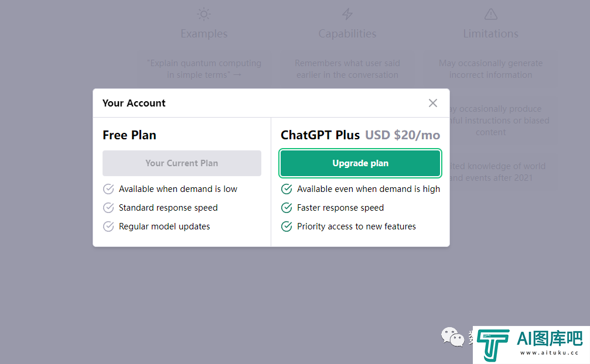Click green checkmark beside Faster response speed
This screenshot has height=364, width=590.
click(x=287, y=208)
